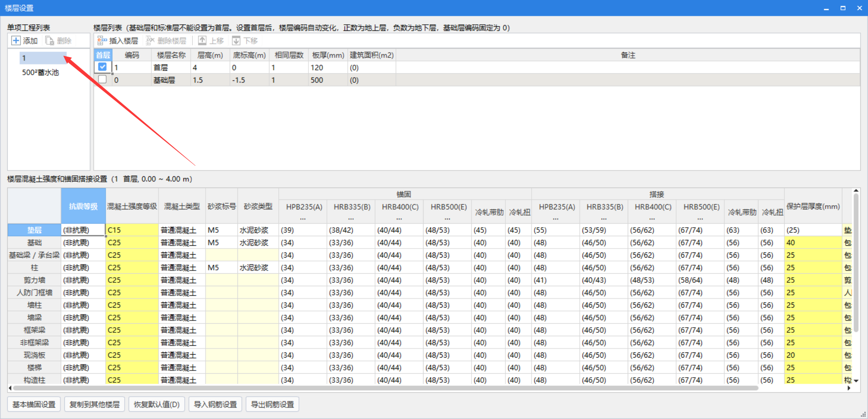Click the layer height cell with value 4
Screen dimensions: 868x419
click(210, 68)
